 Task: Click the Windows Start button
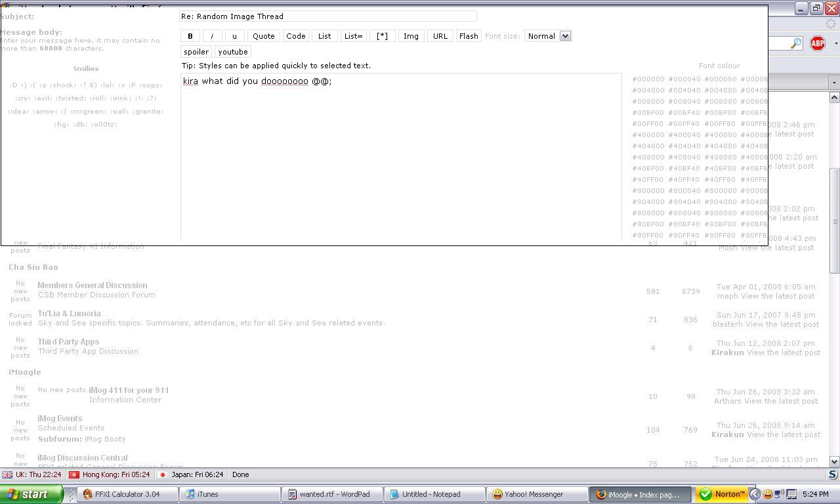pos(31,494)
